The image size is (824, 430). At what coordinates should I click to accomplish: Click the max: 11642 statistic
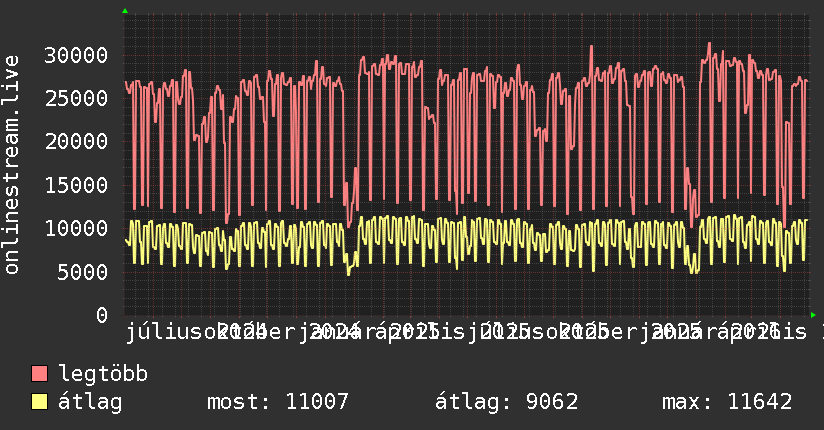coord(727,402)
